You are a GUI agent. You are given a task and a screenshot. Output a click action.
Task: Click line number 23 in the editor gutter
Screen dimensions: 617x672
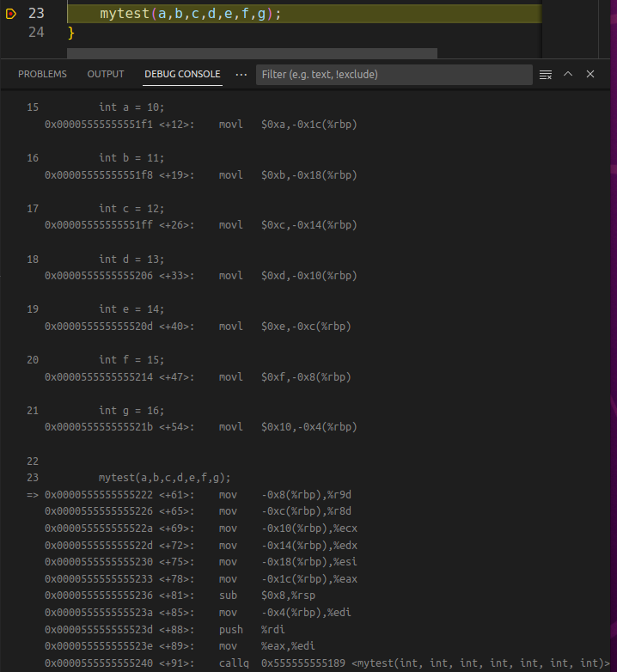tap(36, 13)
